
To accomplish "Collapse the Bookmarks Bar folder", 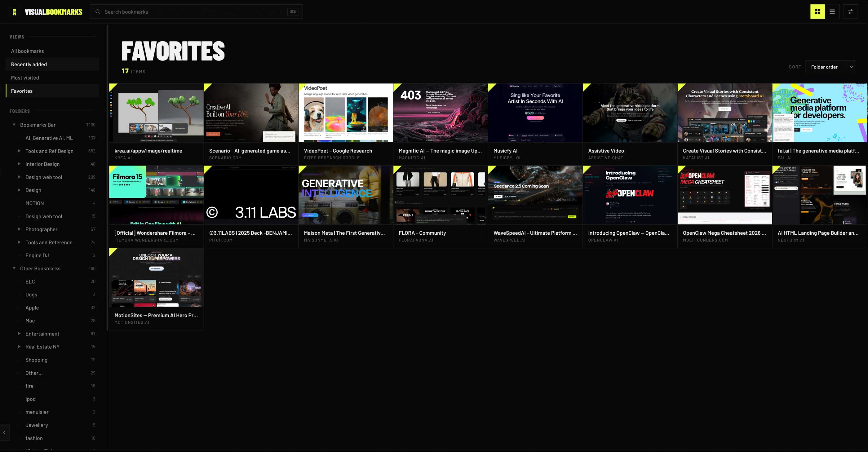I will click(14, 125).
